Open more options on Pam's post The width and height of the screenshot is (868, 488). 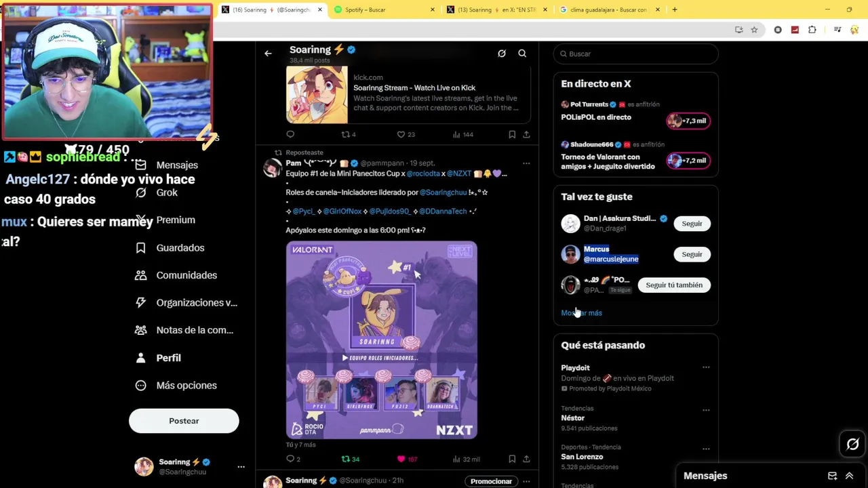pos(526,163)
